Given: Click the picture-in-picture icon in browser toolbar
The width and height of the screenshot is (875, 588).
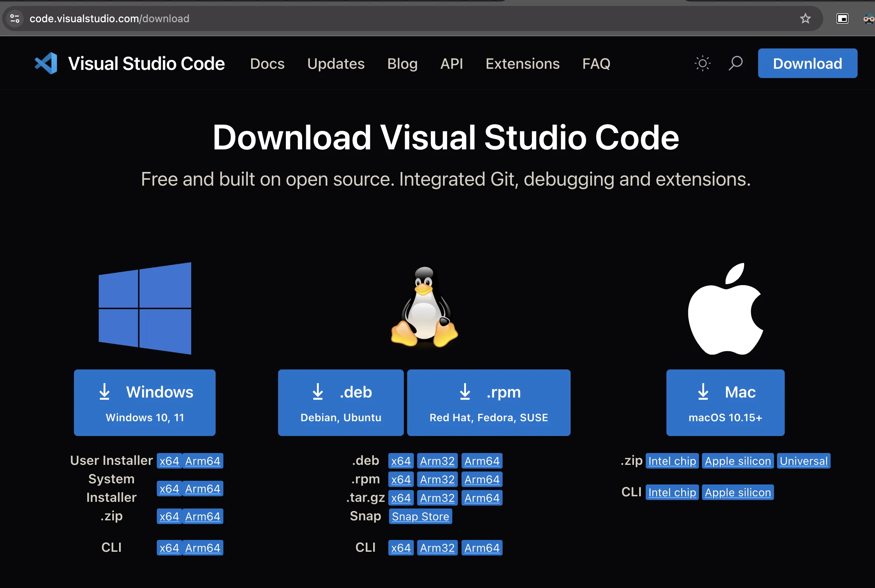Looking at the screenshot, I should (842, 18).
